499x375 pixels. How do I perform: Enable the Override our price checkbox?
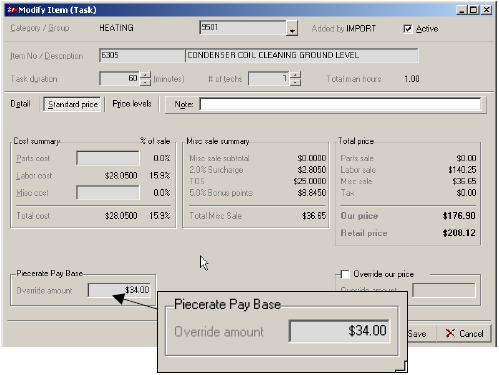coord(345,274)
